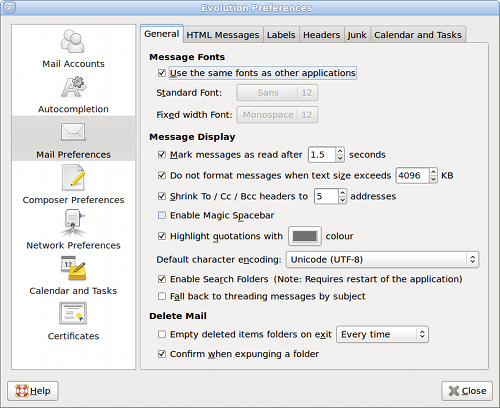Click the Certificates label in sidebar
Image resolution: width=500 pixels, height=408 pixels.
click(x=73, y=336)
